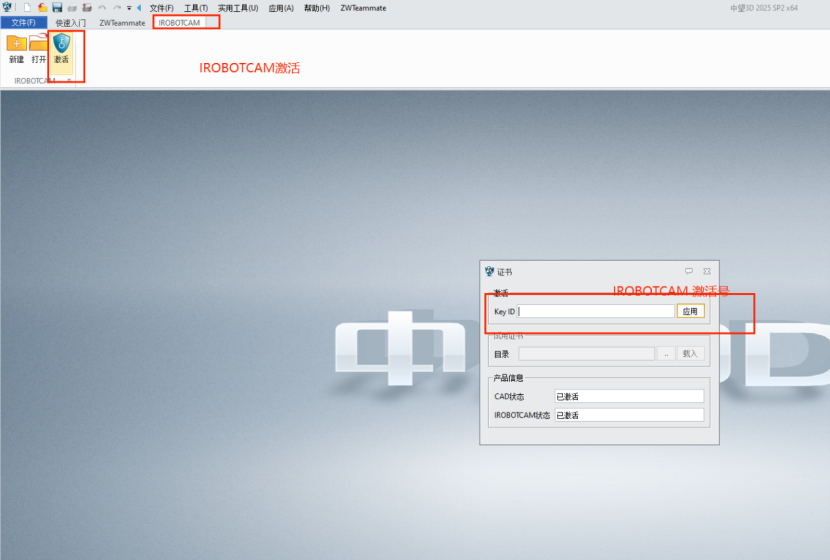Click the 载入 (Load) button
This screenshot has width=830, height=560.
point(690,353)
